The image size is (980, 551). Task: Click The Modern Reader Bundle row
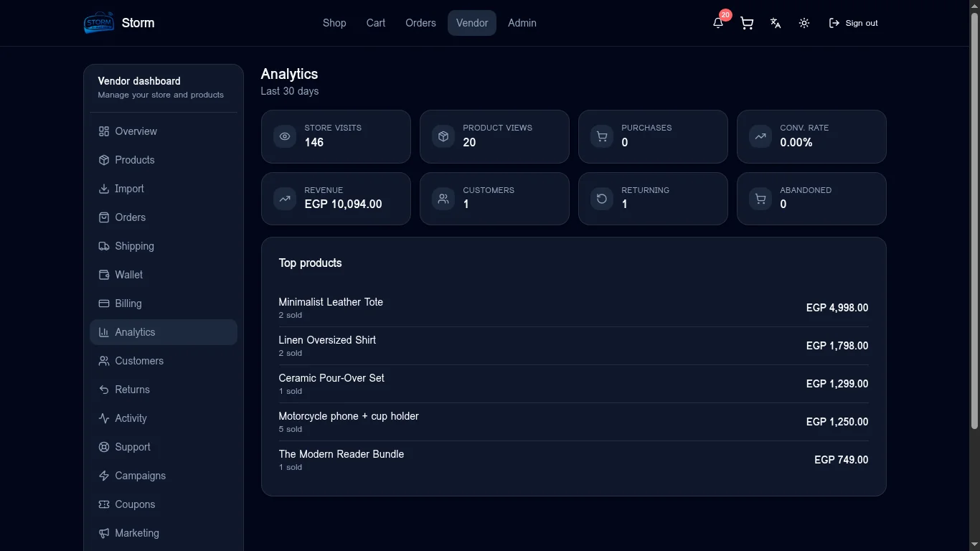pos(573,460)
